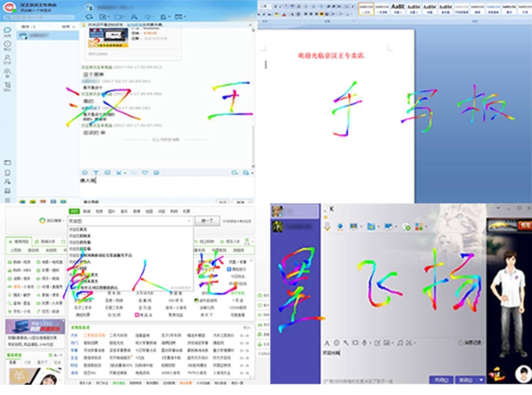Click the remote desktop monitor icon in QQ toolbar
Viewport: 532px width, 395px height.
click(389, 226)
